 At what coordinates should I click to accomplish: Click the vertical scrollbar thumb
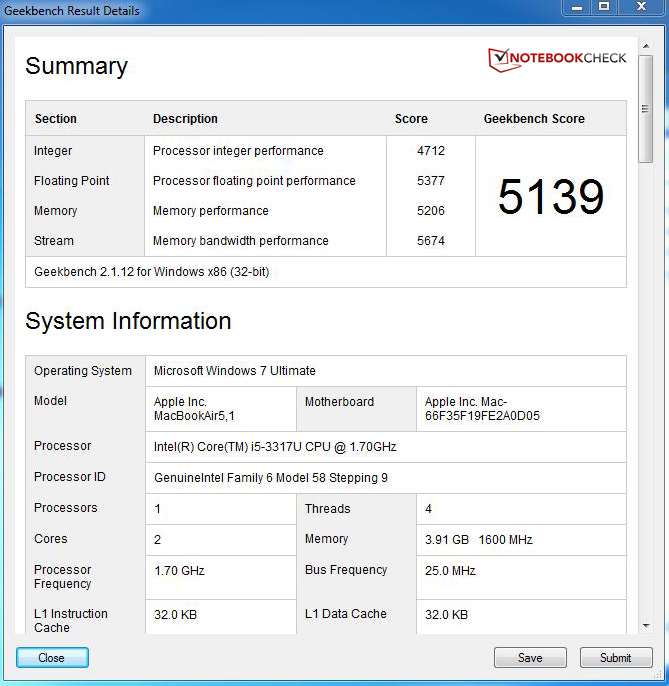[x=645, y=109]
